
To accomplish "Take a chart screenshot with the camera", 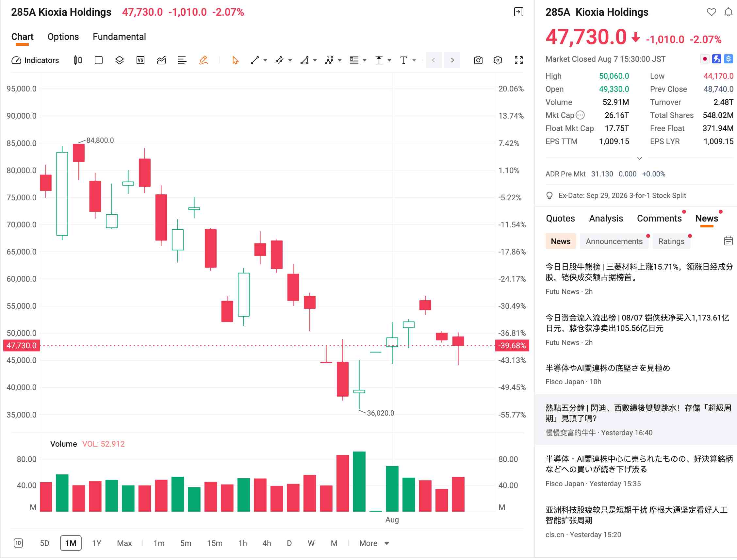I will (478, 60).
